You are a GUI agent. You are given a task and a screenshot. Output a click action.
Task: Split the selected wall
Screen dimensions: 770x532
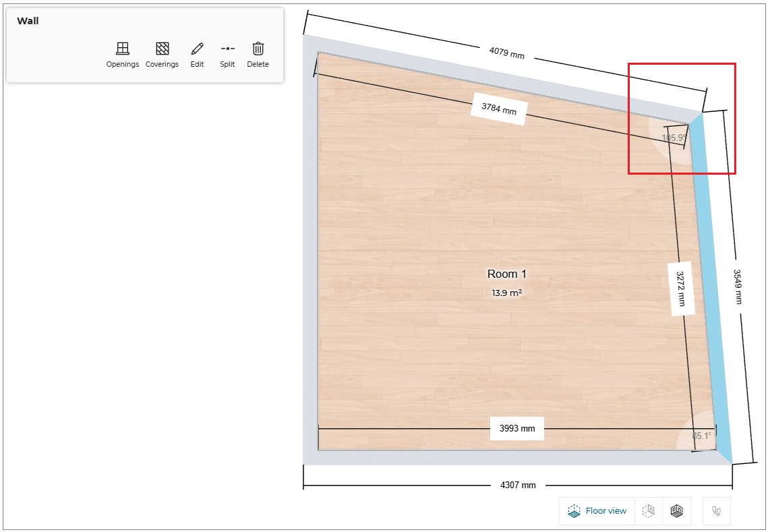[x=227, y=55]
